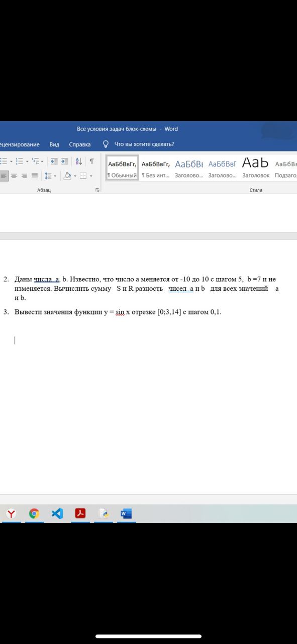
Task: Apply the large Заголовок title style
Action: [256, 168]
